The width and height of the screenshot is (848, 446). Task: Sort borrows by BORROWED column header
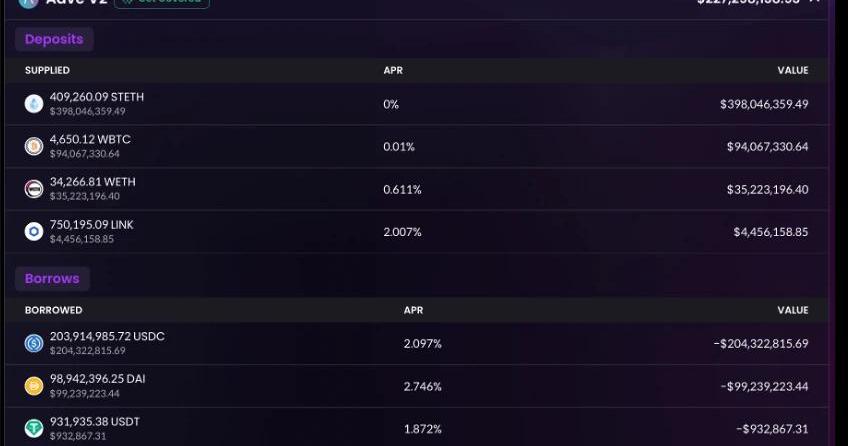pyautogui.click(x=54, y=310)
